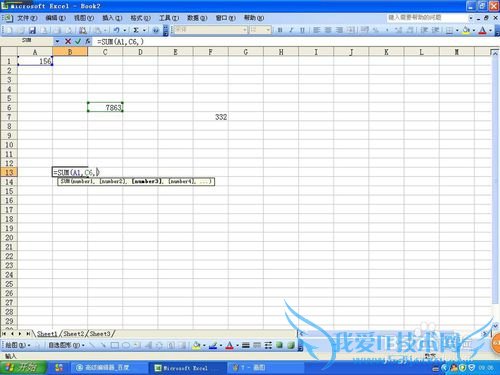Switch to the Sheet3 tab
Image resolution: width=500 pixels, height=375 pixels.
(x=100, y=334)
